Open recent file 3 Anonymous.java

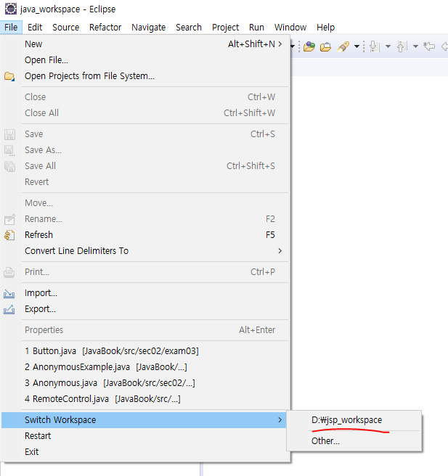pyautogui.click(x=145, y=383)
